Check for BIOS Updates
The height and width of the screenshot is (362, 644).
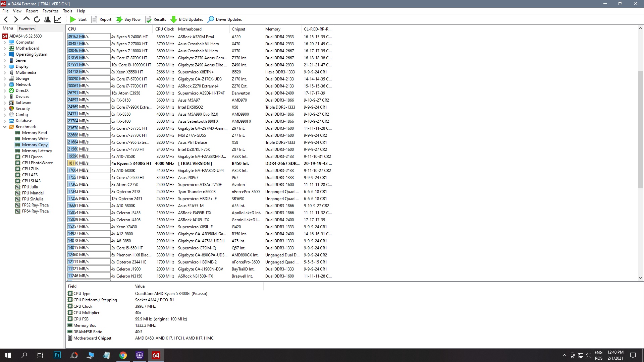(187, 19)
